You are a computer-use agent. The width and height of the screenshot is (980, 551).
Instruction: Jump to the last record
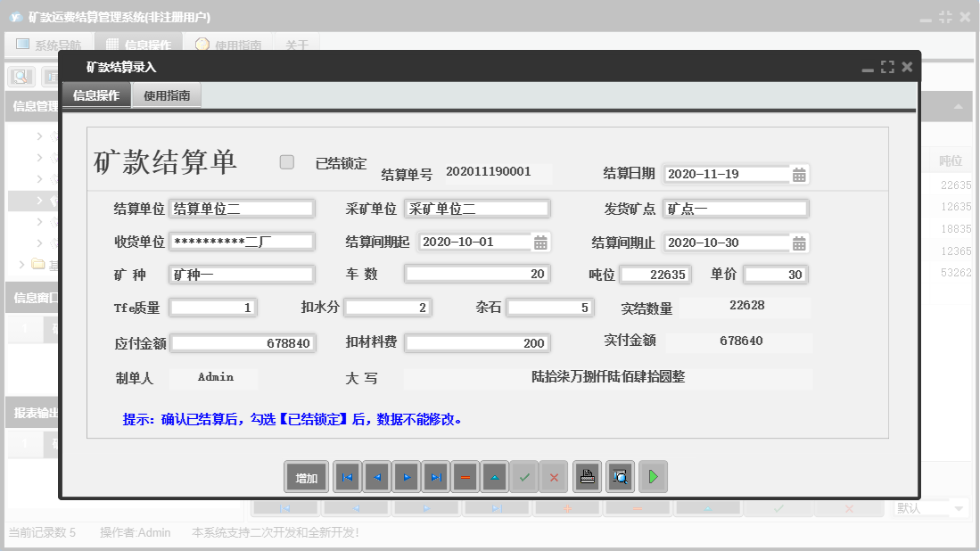tap(436, 477)
